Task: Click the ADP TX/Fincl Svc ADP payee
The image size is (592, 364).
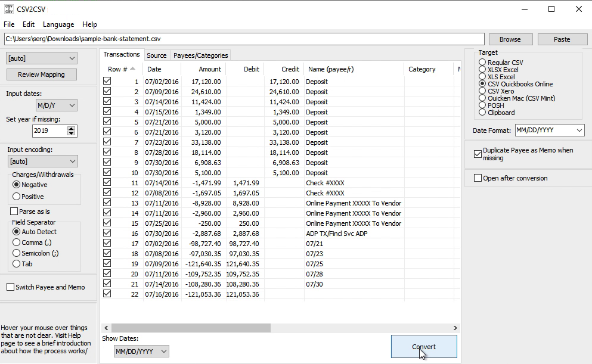Action: pos(337,234)
